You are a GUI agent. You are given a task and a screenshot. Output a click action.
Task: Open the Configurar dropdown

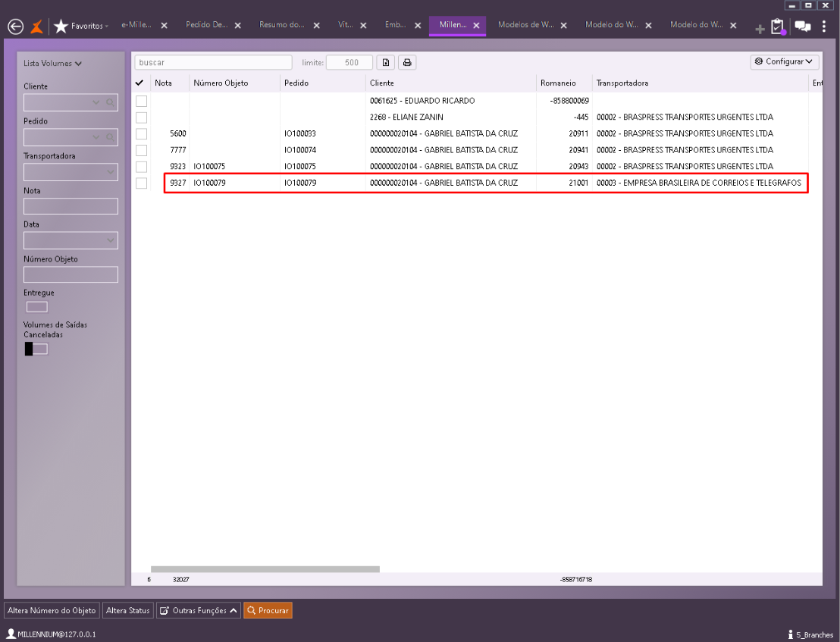pos(785,61)
